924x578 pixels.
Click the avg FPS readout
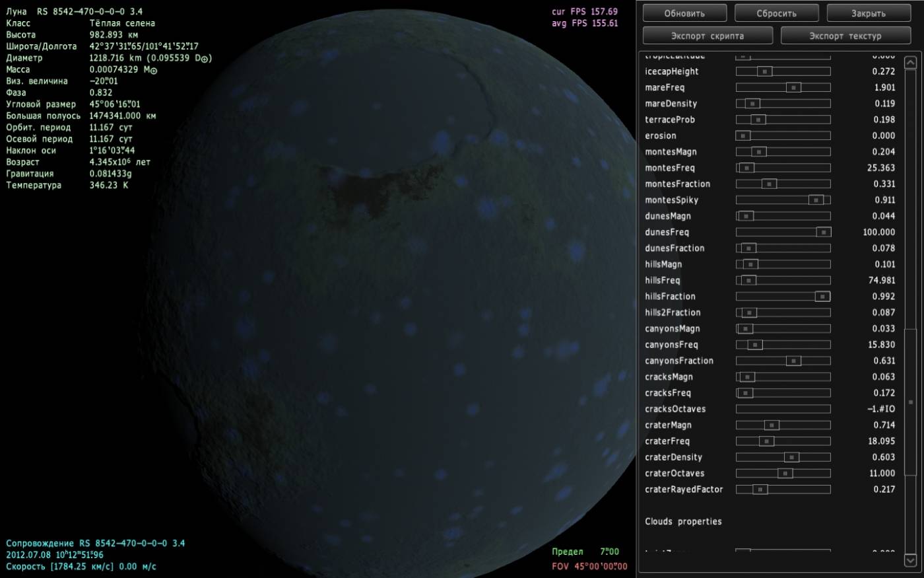click(585, 23)
